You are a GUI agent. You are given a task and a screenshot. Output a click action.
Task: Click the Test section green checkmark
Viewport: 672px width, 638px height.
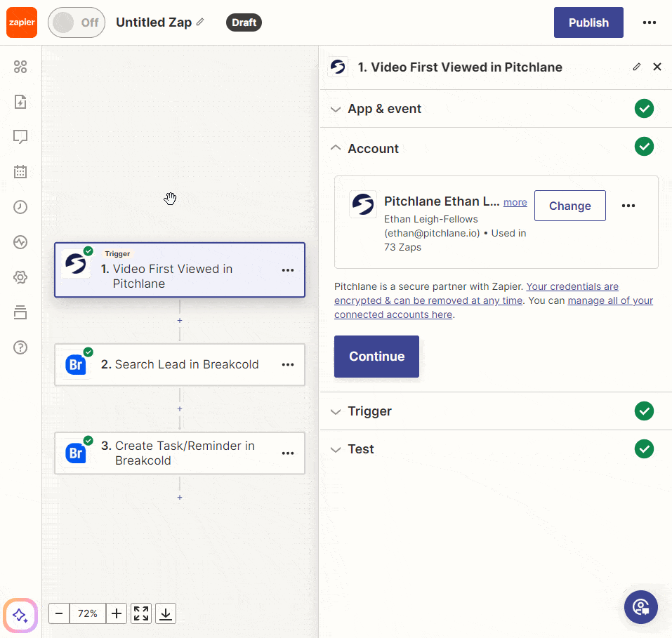tap(644, 448)
